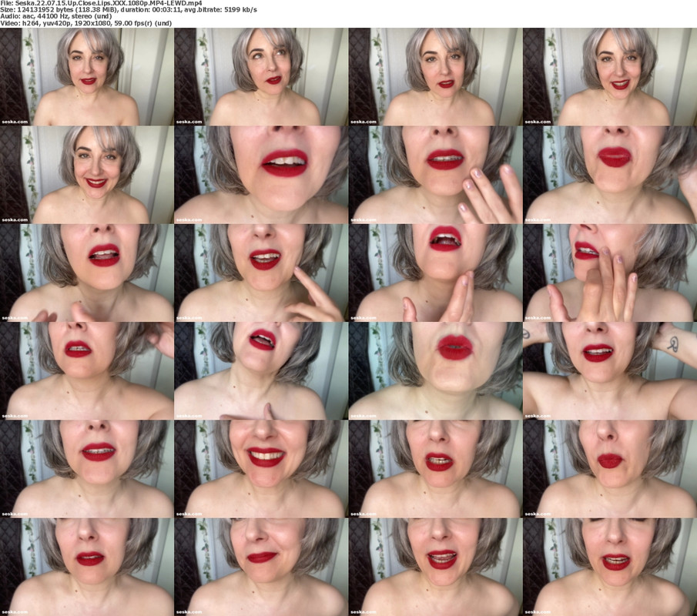Open the full-face broad smile thumbnail
The width and height of the screenshot is (697, 616).
[x=87, y=175]
